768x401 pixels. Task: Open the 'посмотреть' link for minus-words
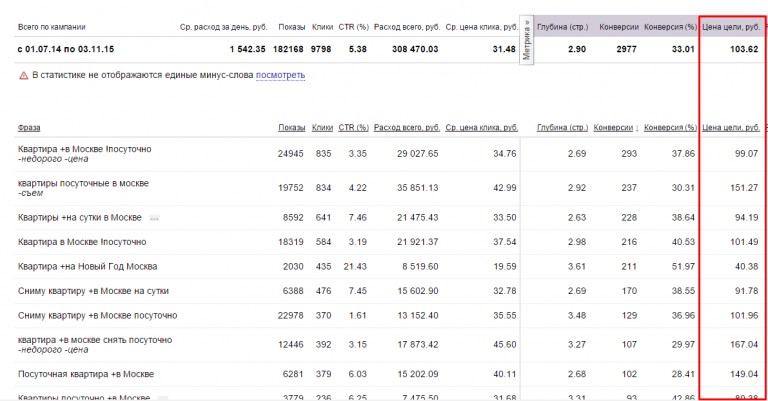click(x=280, y=76)
